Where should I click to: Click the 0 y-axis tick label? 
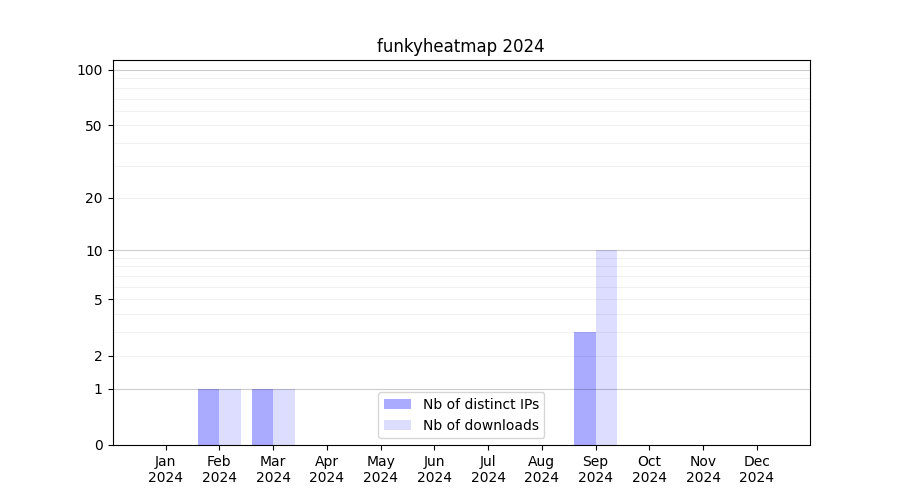pos(98,445)
